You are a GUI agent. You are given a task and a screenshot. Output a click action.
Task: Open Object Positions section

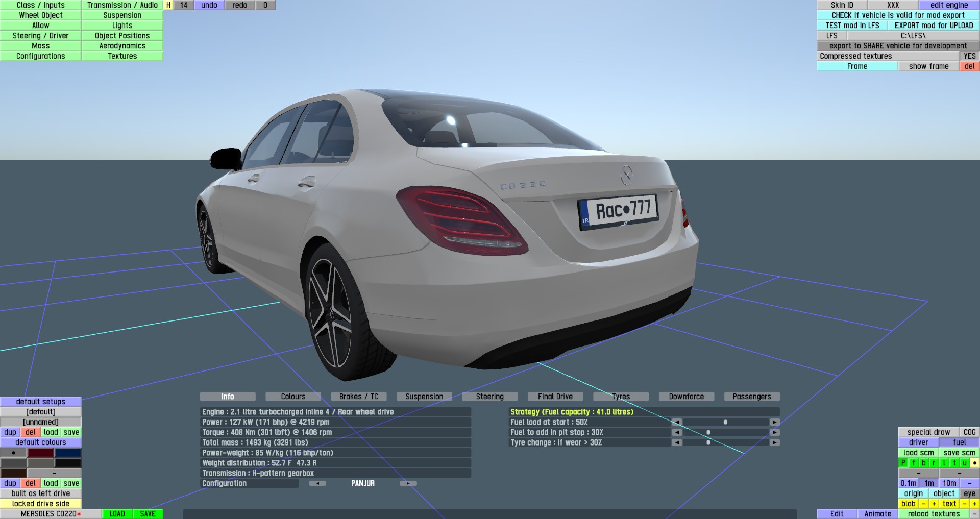click(122, 36)
